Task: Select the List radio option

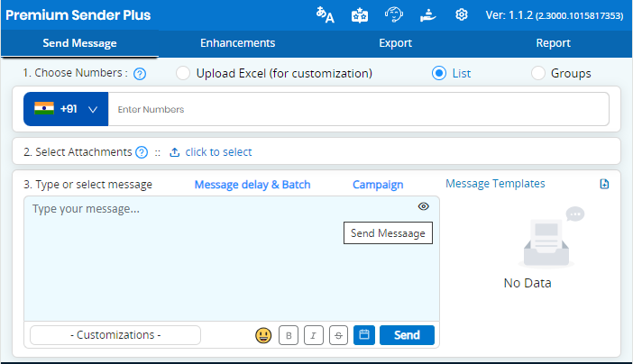Action: coord(439,74)
